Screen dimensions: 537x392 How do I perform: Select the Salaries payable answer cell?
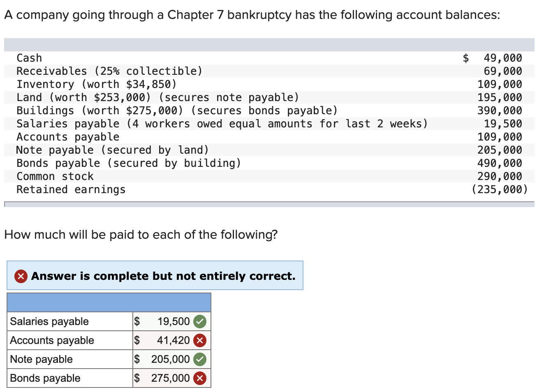(x=164, y=321)
